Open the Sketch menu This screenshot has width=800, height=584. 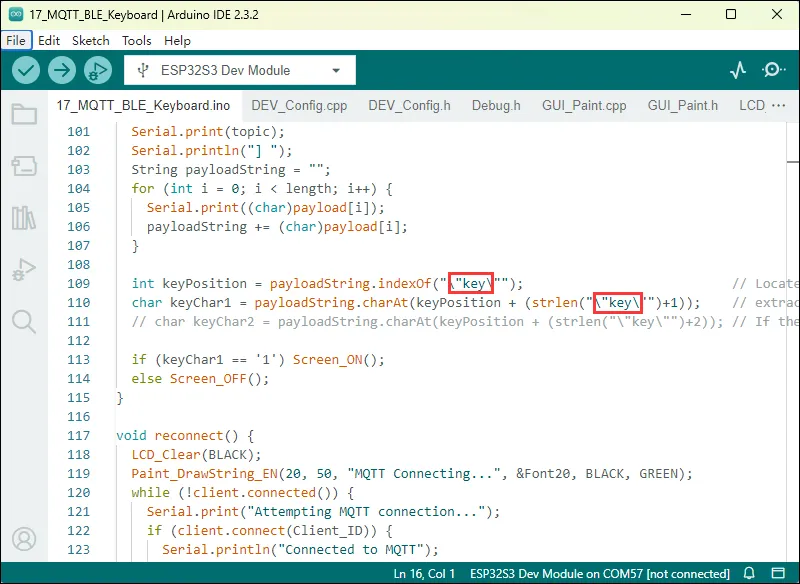coord(91,41)
